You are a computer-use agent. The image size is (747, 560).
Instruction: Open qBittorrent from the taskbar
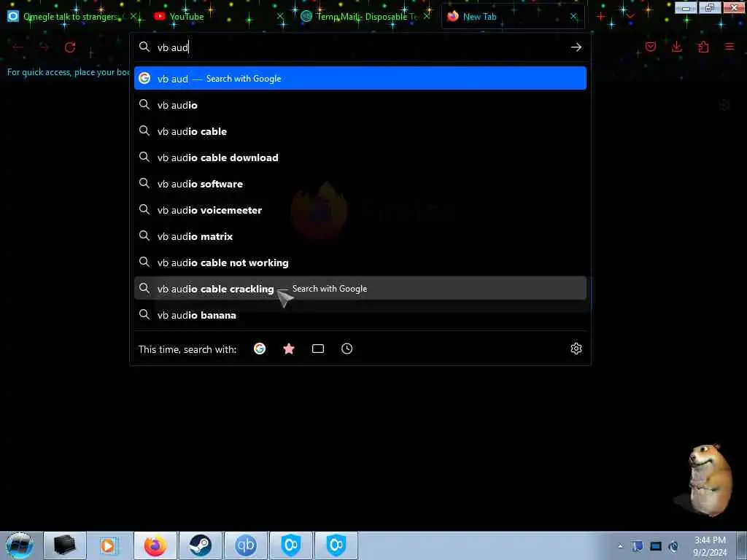coord(245,545)
